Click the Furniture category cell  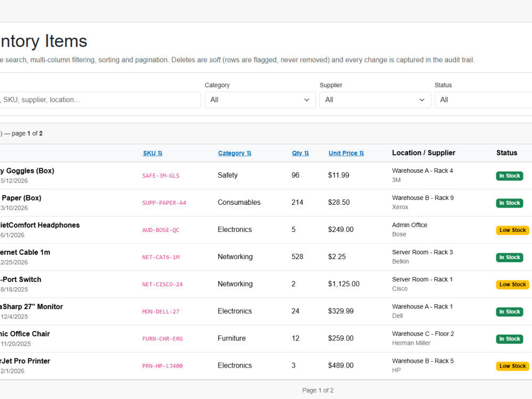click(231, 338)
